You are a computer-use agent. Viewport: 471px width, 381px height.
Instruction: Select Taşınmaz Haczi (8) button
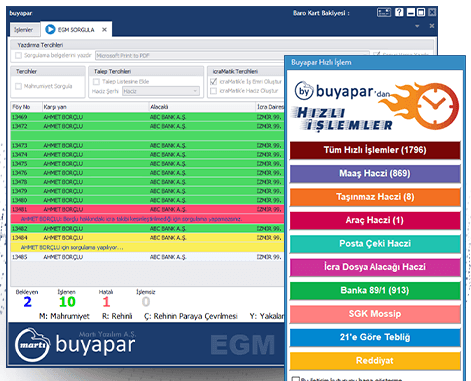tap(375, 197)
